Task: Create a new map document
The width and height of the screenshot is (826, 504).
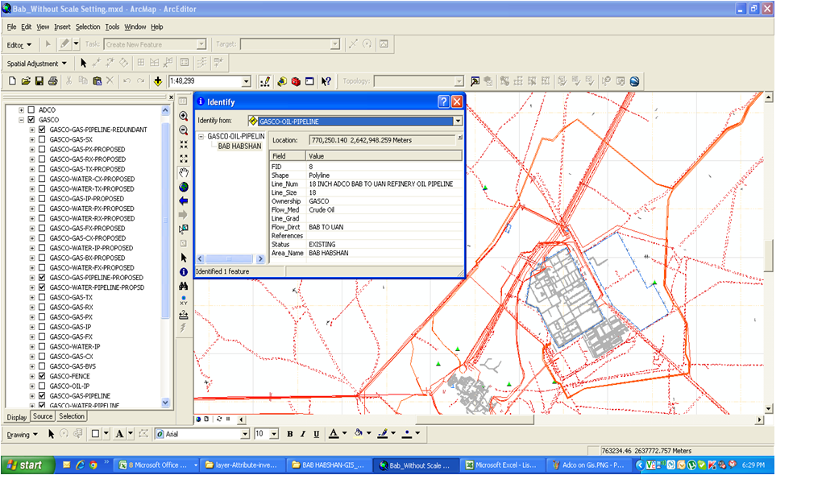Action: point(12,81)
